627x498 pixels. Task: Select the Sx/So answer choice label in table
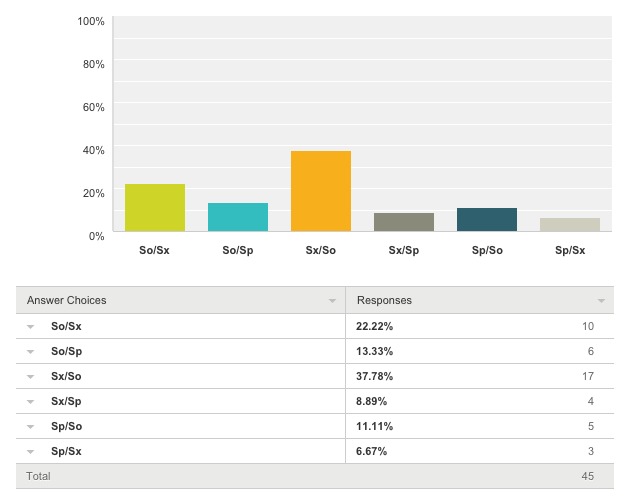pyautogui.click(x=66, y=377)
